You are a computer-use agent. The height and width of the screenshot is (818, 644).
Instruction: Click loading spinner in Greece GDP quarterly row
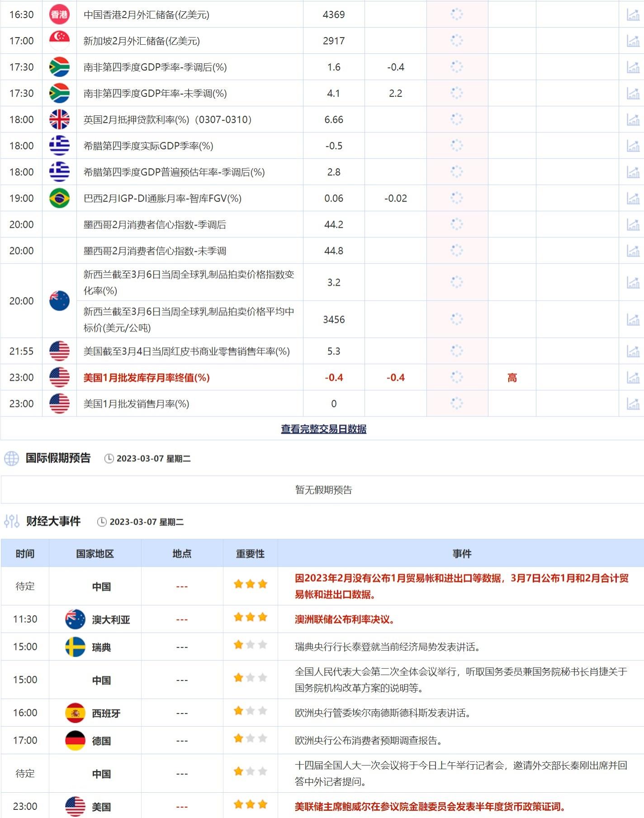pos(457,146)
